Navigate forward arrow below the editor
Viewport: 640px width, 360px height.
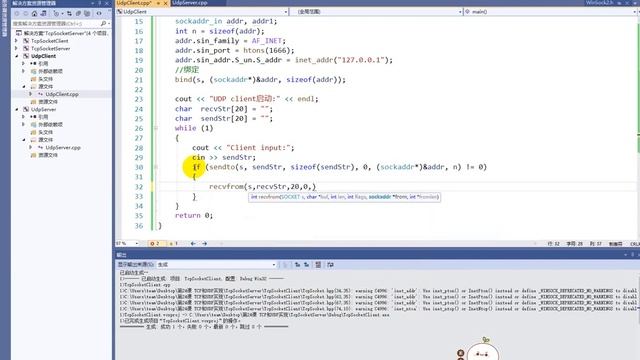tap(204, 243)
